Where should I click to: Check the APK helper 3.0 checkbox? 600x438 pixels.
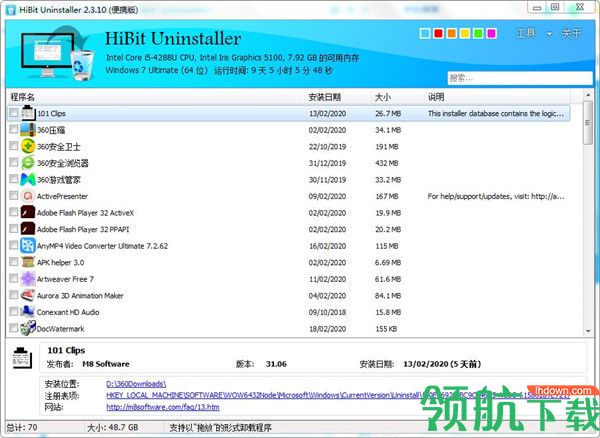coord(13,262)
